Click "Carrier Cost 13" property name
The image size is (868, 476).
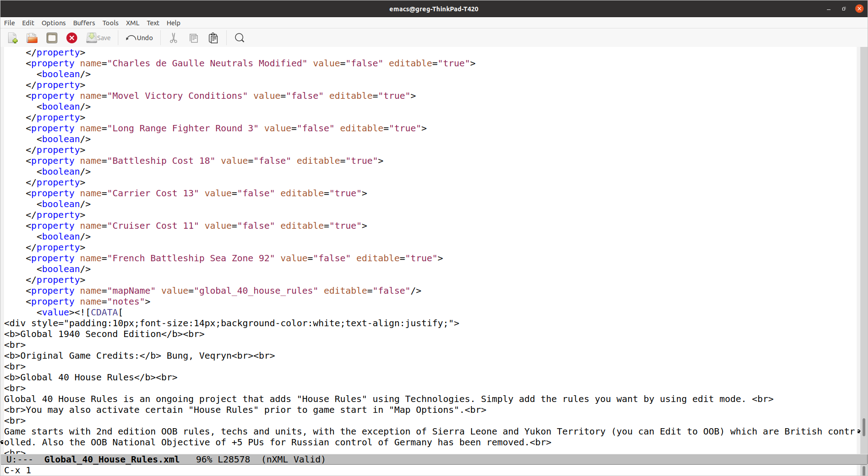point(153,193)
